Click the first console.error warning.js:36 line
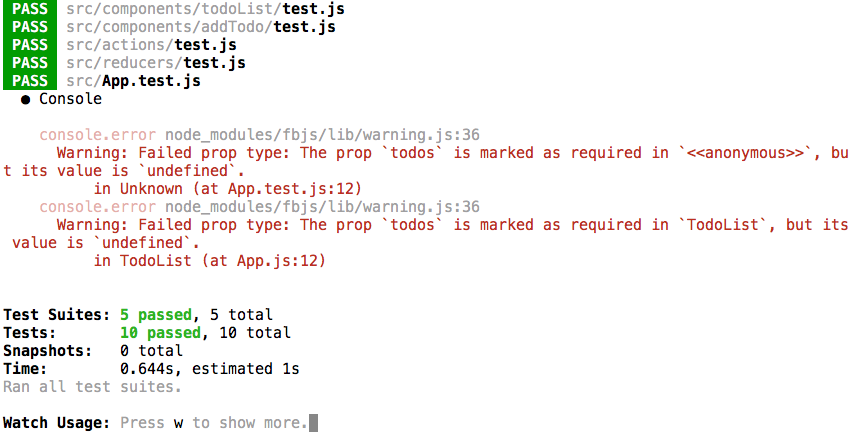The width and height of the screenshot is (854, 446). [x=259, y=135]
